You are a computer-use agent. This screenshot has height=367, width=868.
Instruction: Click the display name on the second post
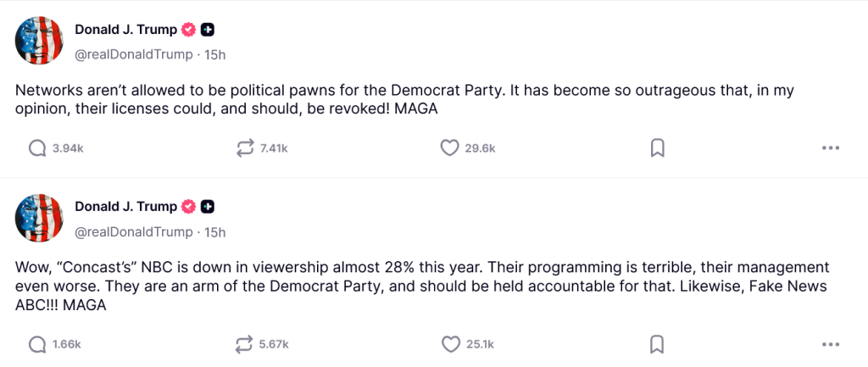tap(125, 206)
